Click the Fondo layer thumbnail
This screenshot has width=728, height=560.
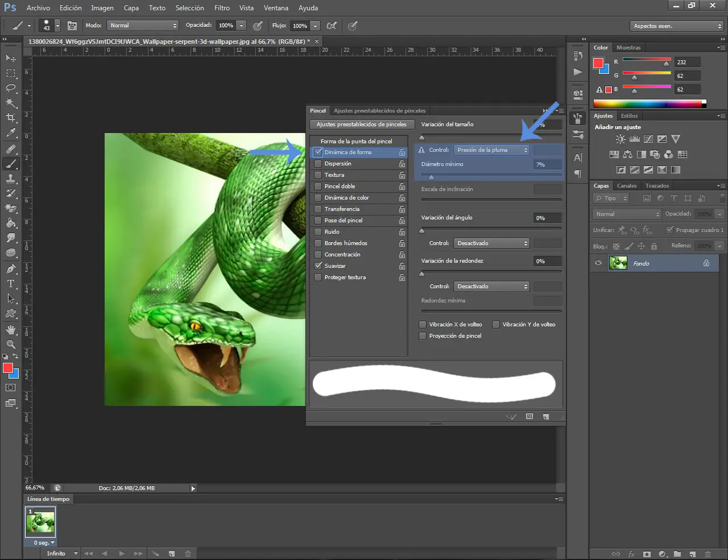618,263
